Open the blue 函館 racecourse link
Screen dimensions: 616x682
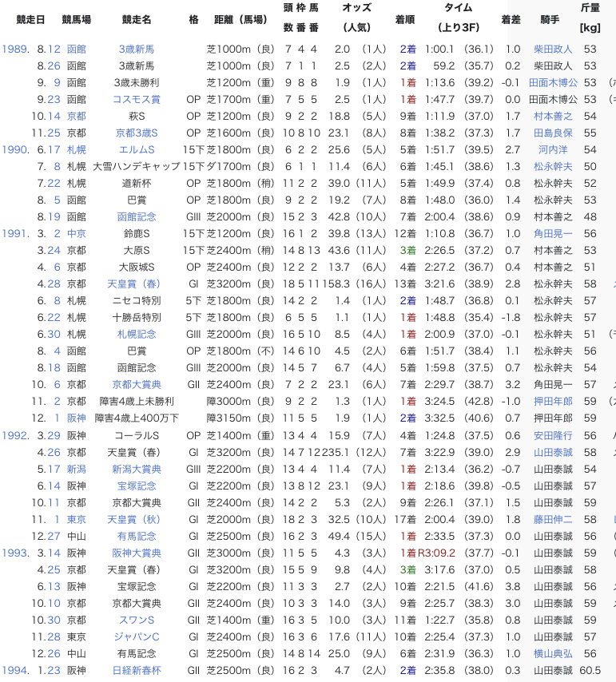(77, 50)
